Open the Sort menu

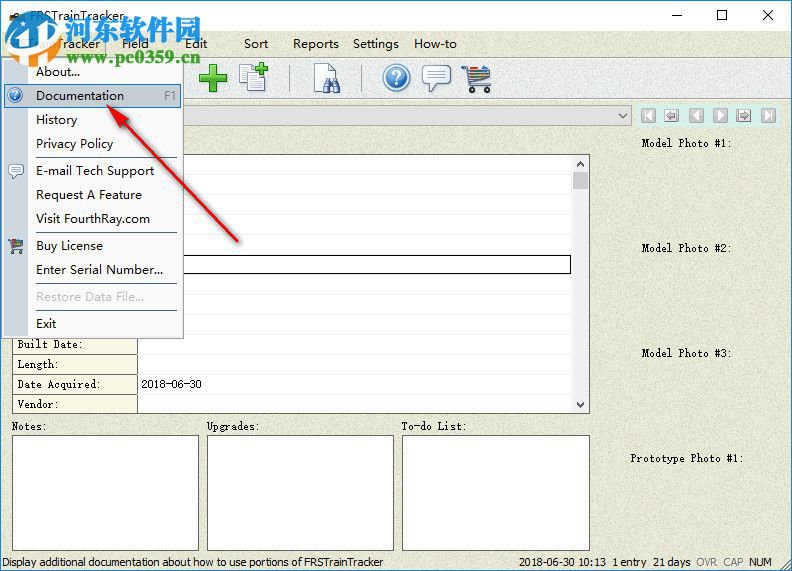click(256, 44)
